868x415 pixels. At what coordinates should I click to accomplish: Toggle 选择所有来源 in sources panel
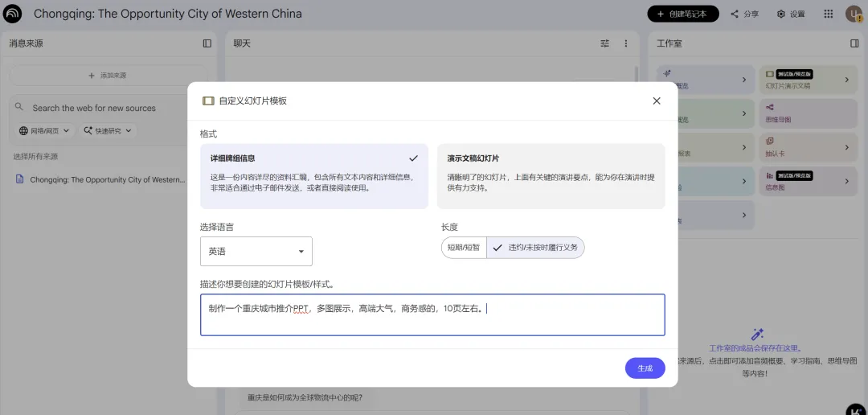(35, 157)
